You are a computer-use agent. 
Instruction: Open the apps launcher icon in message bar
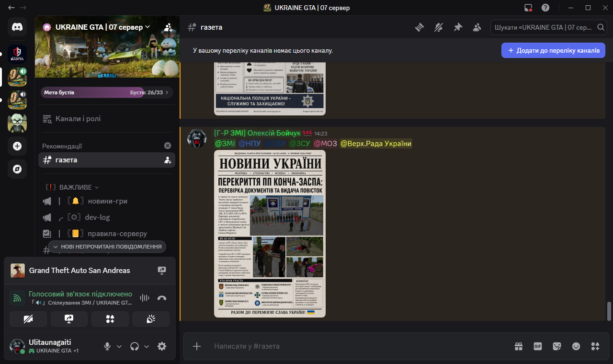[595, 346]
